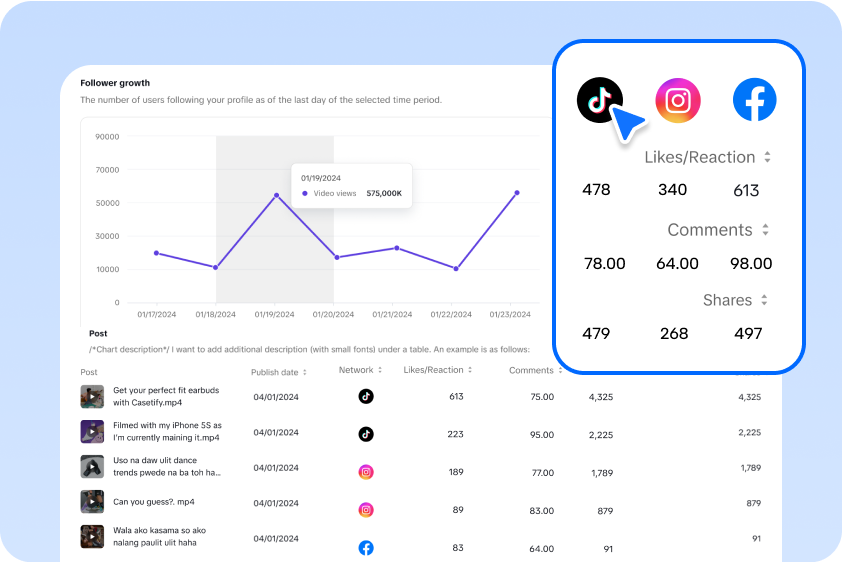Click the bold Post section heading
This screenshot has height=562, width=842.
click(x=98, y=333)
